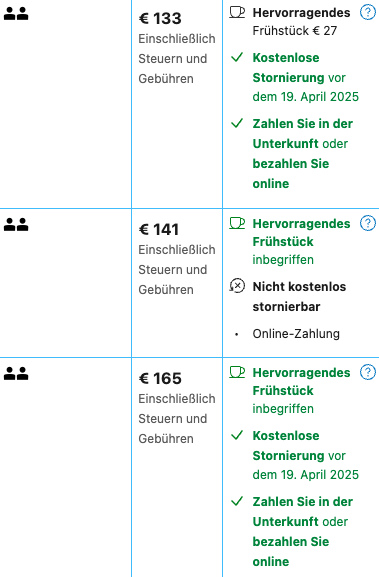Click 'Nicht kostenlos stornierbar' text
The height and width of the screenshot is (577, 379).
point(299,297)
